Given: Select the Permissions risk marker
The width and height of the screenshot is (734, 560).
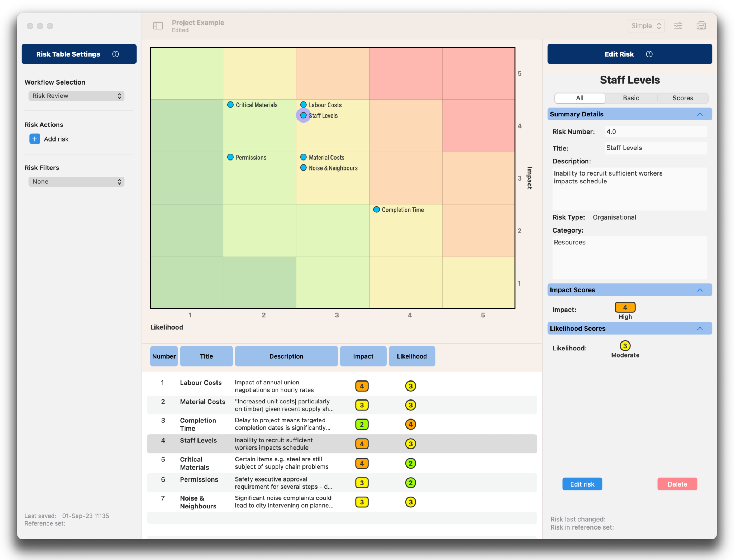Looking at the screenshot, I should pyautogui.click(x=230, y=157).
